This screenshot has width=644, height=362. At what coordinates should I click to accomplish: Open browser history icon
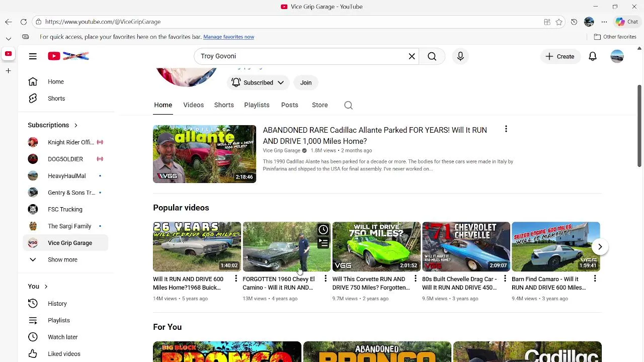[x=574, y=22]
